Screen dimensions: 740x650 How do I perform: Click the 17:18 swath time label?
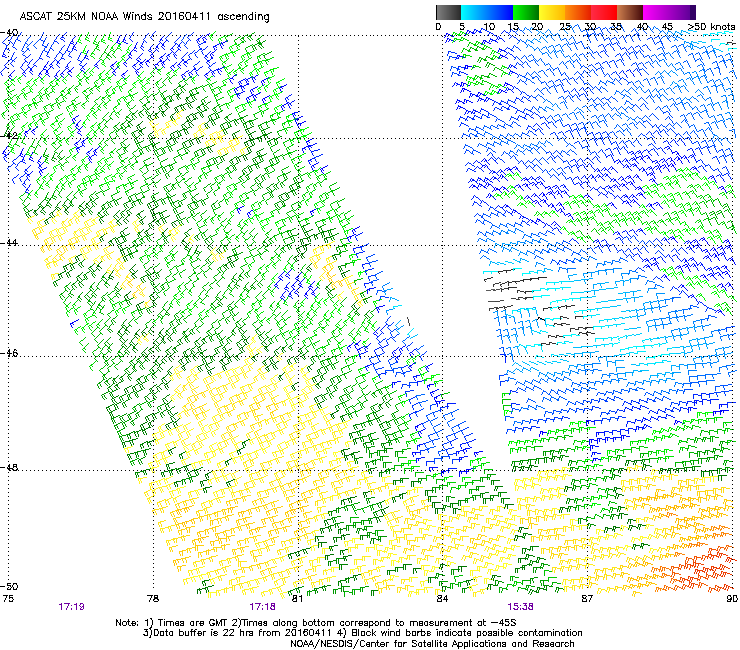(262, 607)
